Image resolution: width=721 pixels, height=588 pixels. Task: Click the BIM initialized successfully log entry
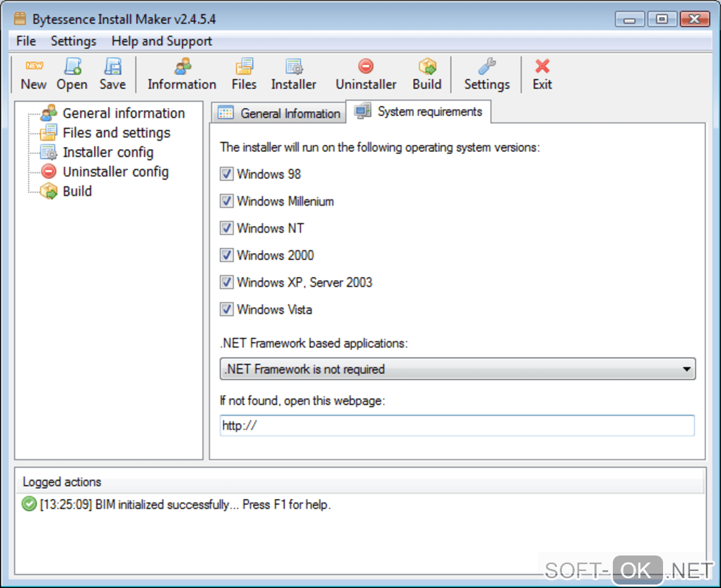tap(185, 505)
